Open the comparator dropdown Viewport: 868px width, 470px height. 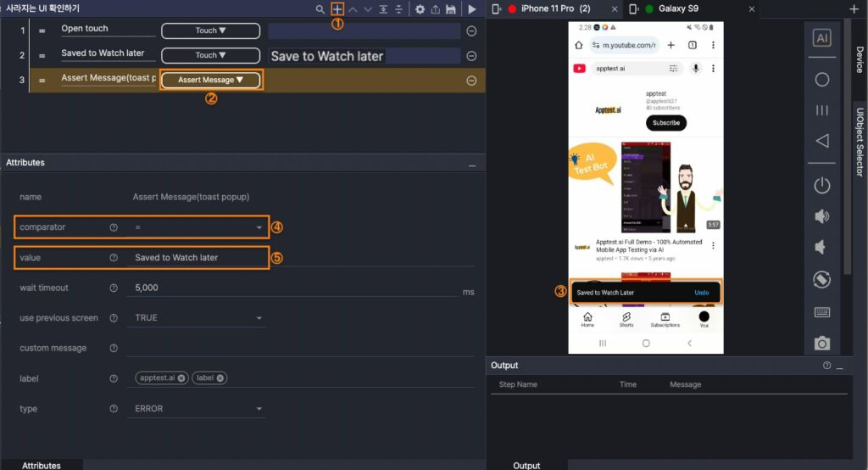point(259,227)
